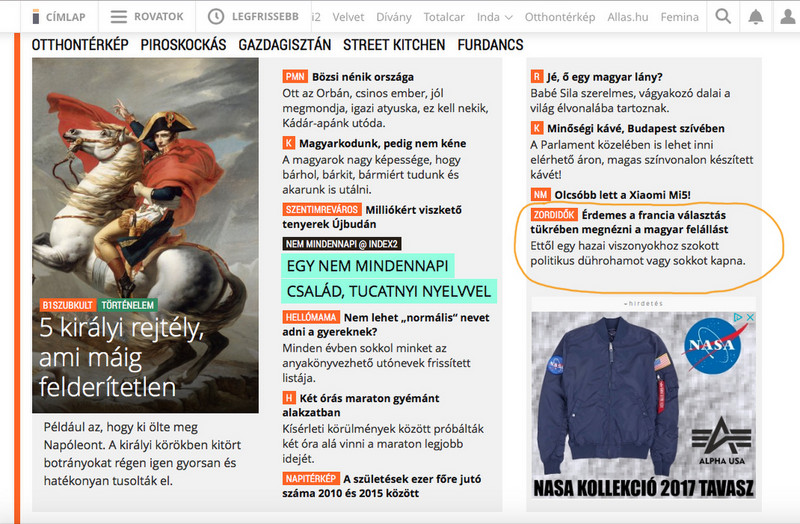Viewport: 800px width, 524px height.
Task: Expand the Inda dropdown arrow
Action: 509,17
